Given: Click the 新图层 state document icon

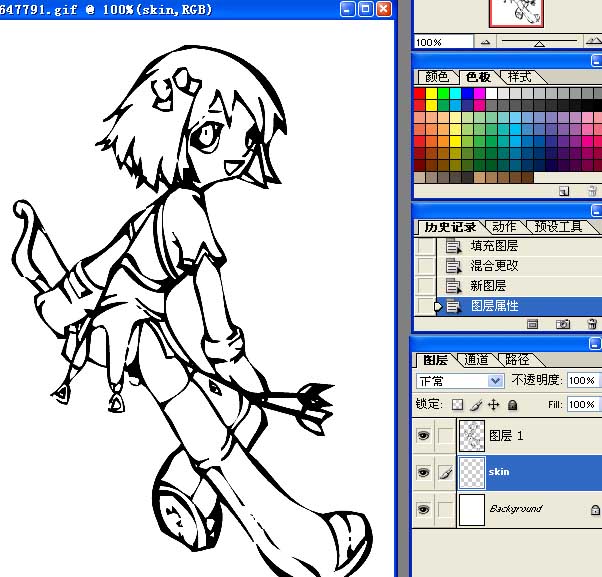Looking at the screenshot, I should pos(453,286).
